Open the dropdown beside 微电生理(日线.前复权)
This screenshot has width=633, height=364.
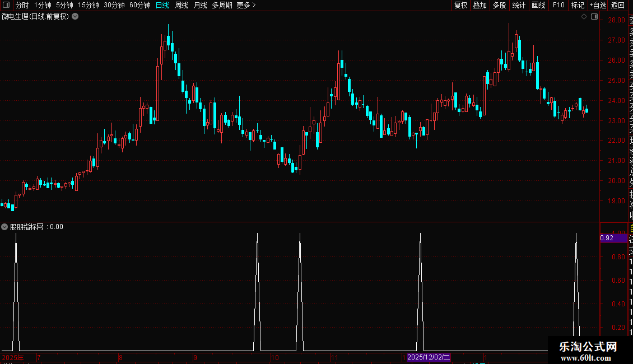[x=75, y=17]
